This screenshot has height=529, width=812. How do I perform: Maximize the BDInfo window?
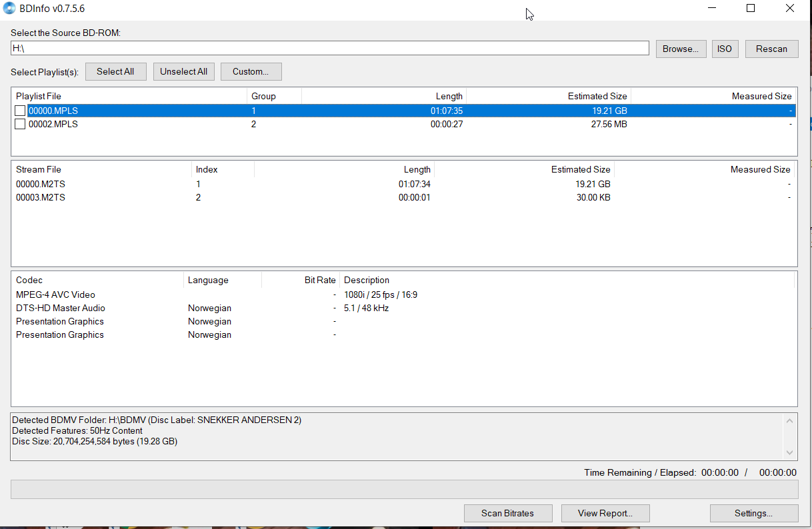pyautogui.click(x=751, y=9)
